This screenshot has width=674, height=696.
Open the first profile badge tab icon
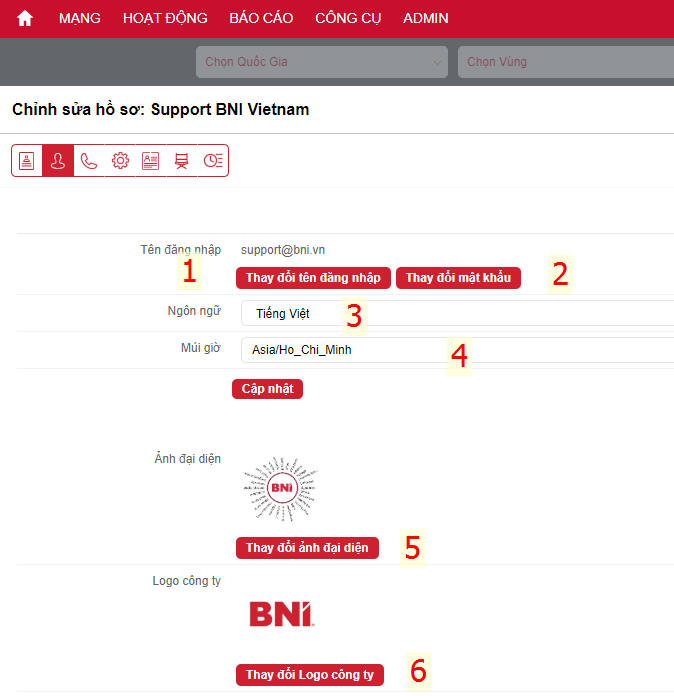[x=27, y=161]
